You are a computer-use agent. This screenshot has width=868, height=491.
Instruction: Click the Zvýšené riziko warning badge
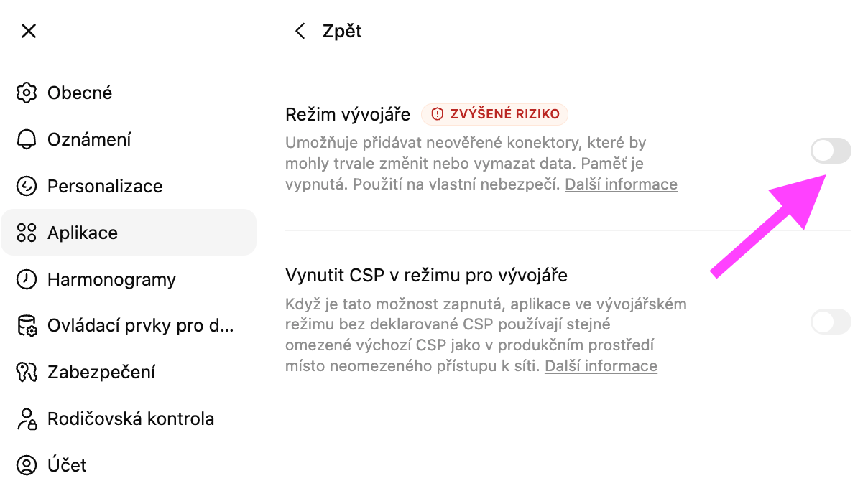click(x=494, y=114)
